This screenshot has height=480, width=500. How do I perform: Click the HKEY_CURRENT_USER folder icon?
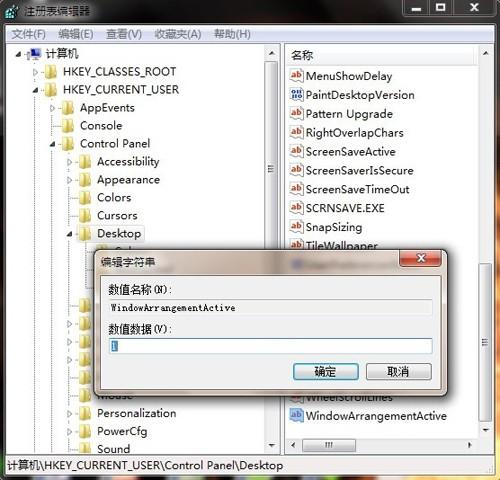pyautogui.click(x=51, y=90)
